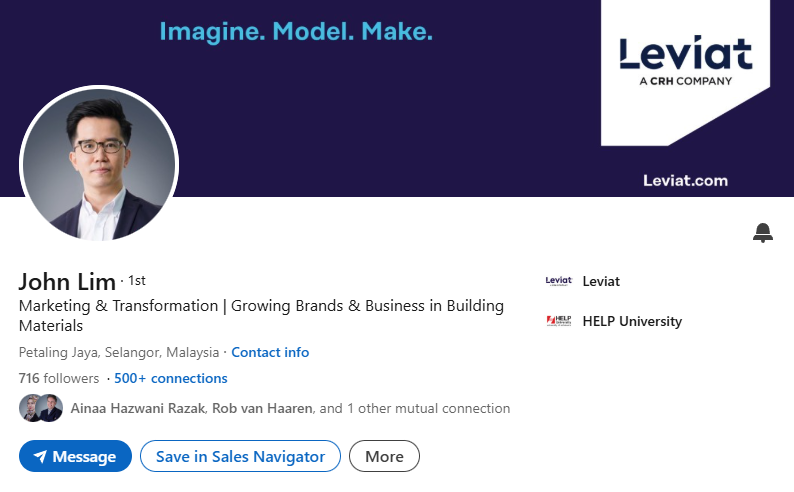Click the mutual connections avatar pair
This screenshot has width=794, height=492.
[41, 408]
